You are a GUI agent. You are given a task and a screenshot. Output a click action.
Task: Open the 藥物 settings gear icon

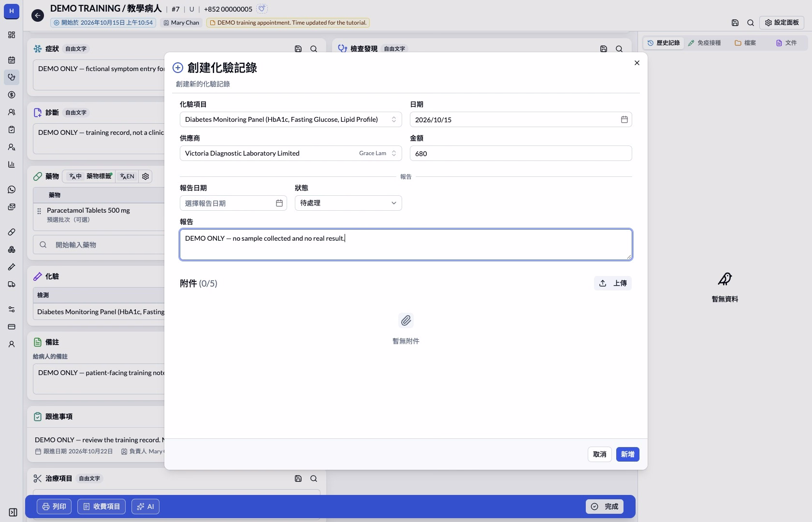tap(145, 176)
